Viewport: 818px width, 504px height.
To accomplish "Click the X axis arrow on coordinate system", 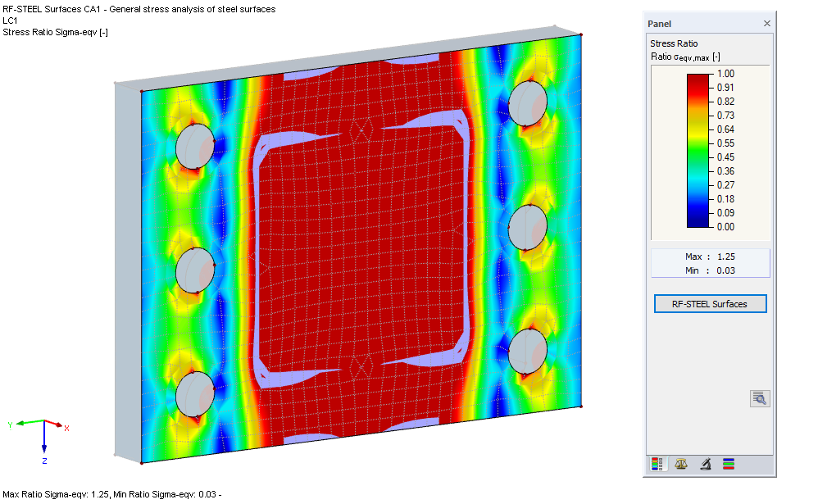I will point(59,425).
